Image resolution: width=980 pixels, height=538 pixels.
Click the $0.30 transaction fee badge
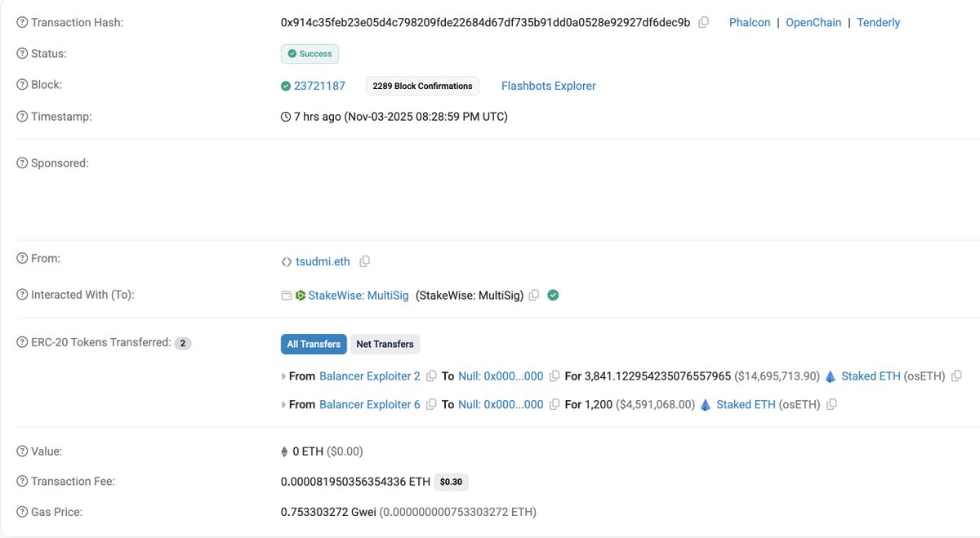451,482
